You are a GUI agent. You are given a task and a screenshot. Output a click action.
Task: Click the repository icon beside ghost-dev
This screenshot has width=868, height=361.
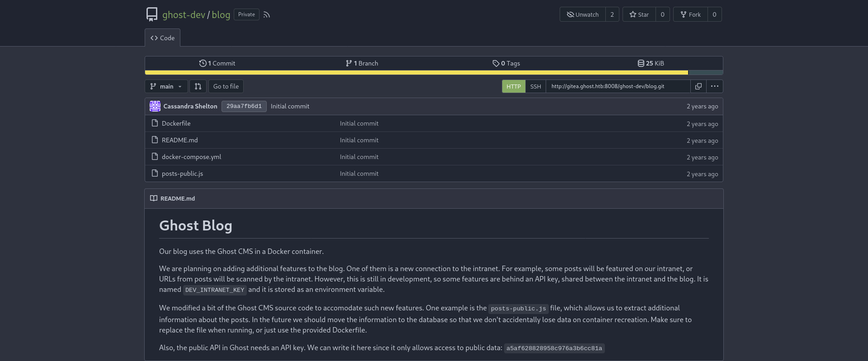click(x=152, y=14)
